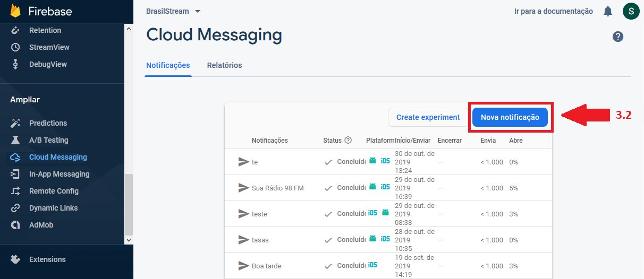Viewport: 644px width, 279px height.
Task: Click the Abre column header
Action: tap(515, 141)
